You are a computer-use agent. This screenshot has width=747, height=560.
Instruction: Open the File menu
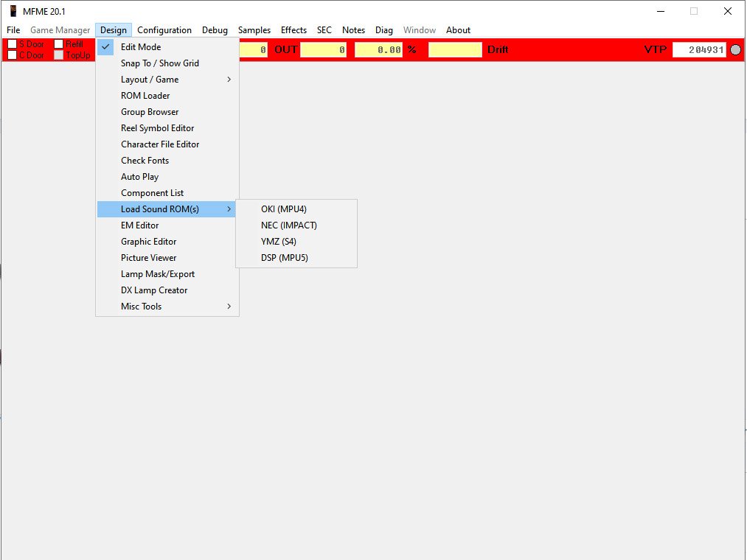click(x=13, y=30)
